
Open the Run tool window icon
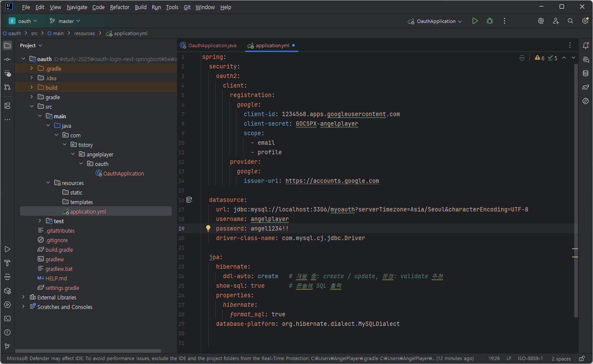7,249
